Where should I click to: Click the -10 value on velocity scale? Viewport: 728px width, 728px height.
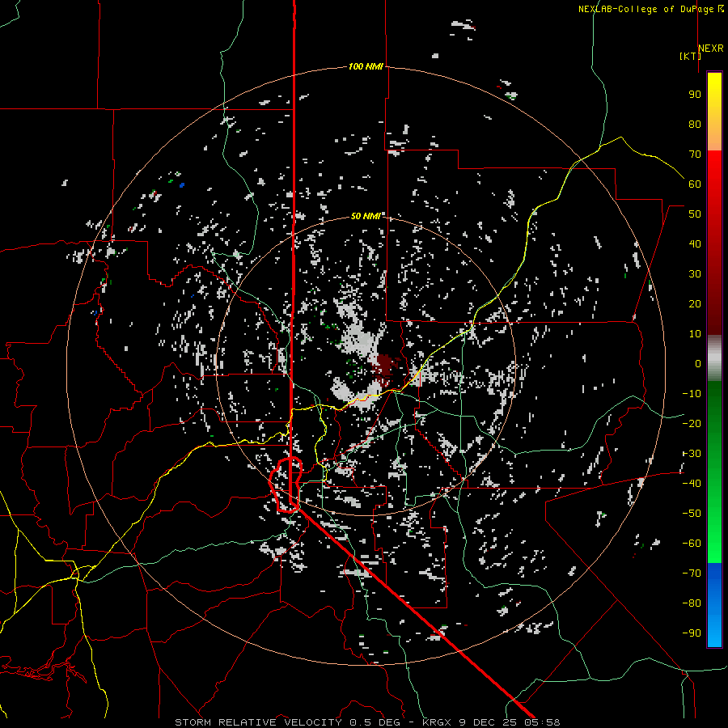coord(692,394)
